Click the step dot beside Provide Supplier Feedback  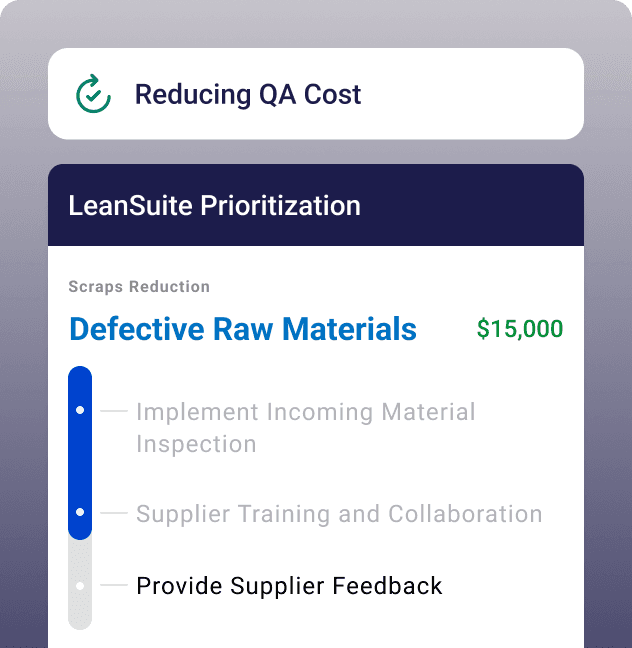coord(80,585)
